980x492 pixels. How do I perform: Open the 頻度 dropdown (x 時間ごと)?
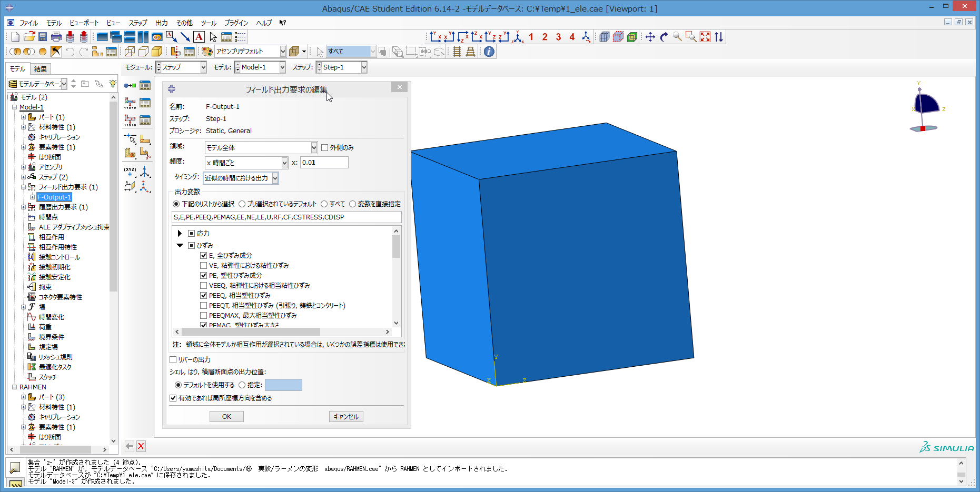pos(246,163)
